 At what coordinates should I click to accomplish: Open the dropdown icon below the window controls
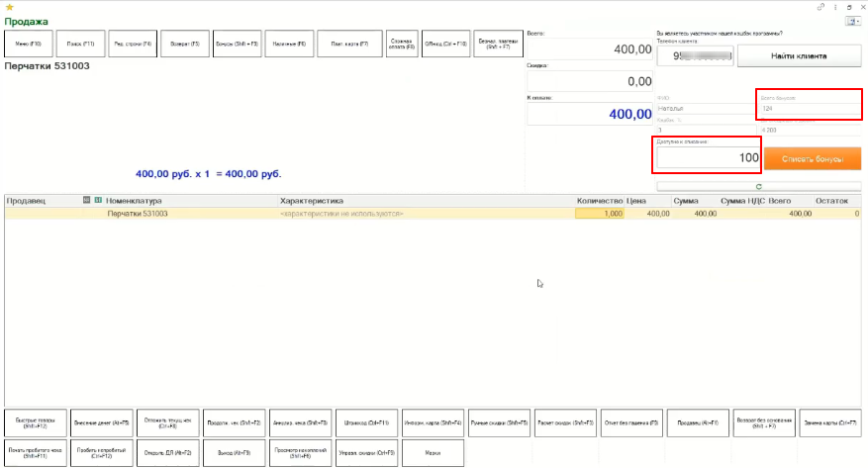coord(853,21)
